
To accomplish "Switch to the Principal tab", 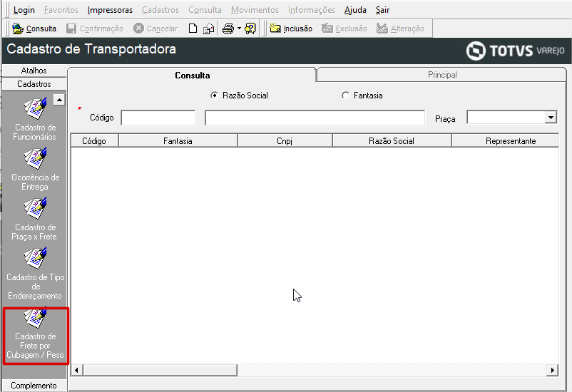I will 442,75.
